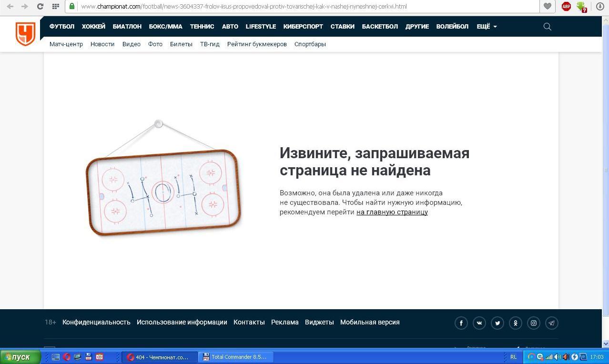609x364 pixels.
Task: Open the Twitter social icon in footer
Action: tap(497, 323)
